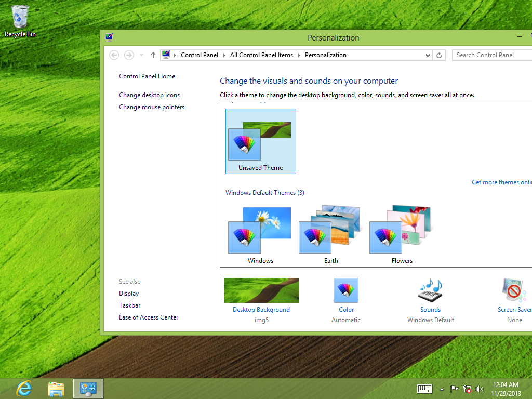Show hidden tray icons arrow

pos(442,389)
